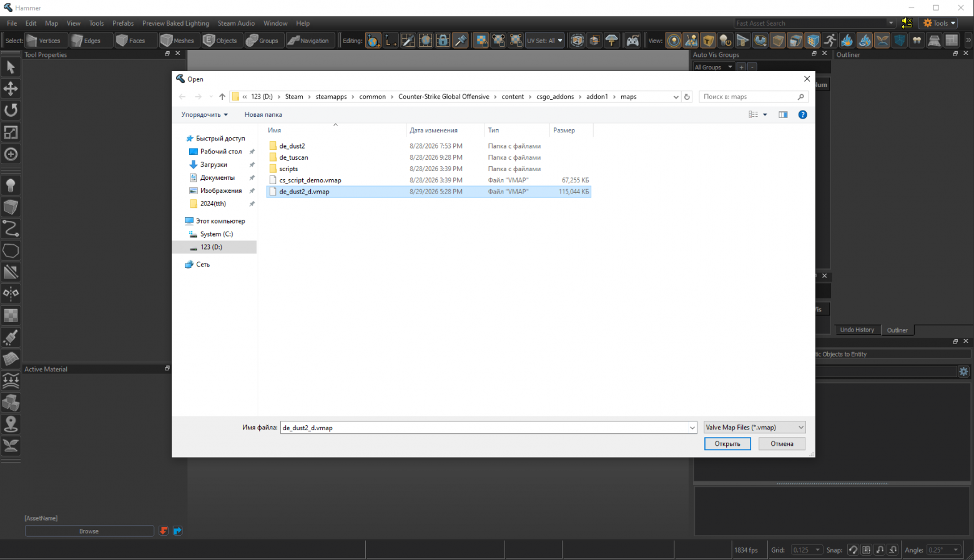Click the gear icon in the entity panel
This screenshot has width=974, height=560.
tap(964, 371)
